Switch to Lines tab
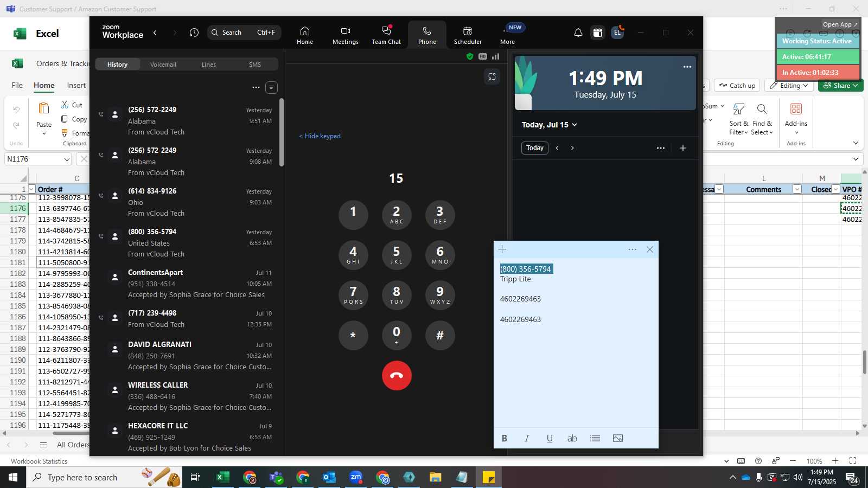 click(209, 65)
